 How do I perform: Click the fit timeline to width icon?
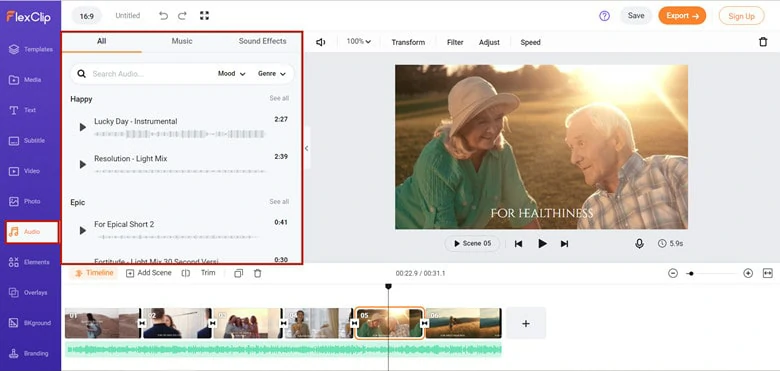click(768, 273)
